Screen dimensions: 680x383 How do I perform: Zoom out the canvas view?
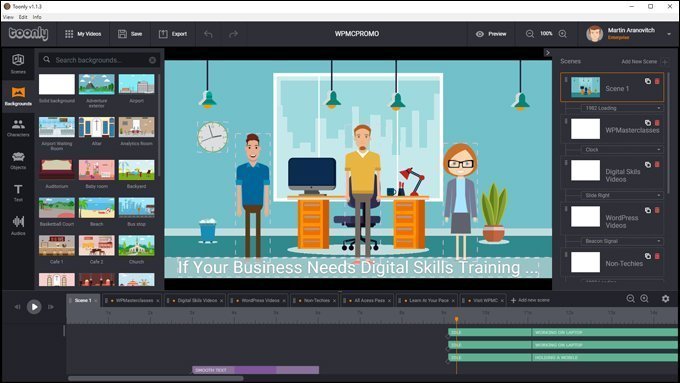click(530, 34)
